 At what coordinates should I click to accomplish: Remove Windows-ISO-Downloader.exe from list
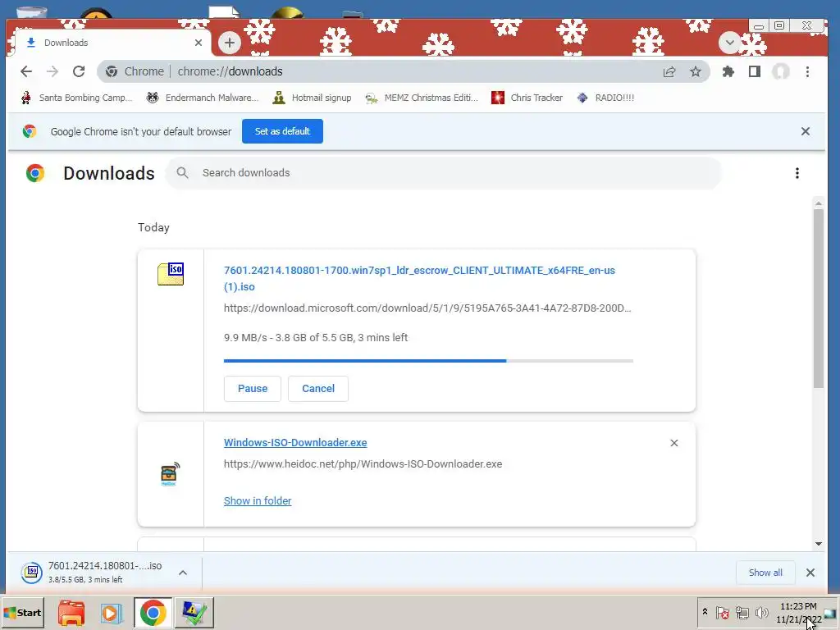coord(674,443)
